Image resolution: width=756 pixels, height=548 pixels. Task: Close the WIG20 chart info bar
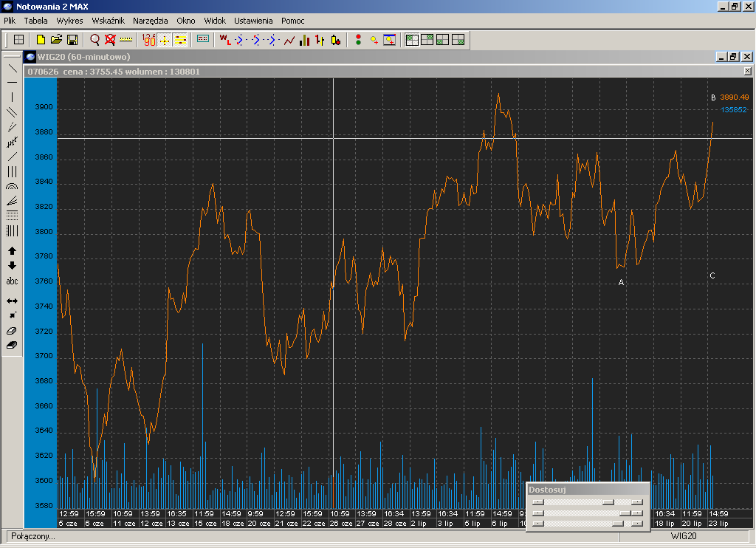[747, 71]
